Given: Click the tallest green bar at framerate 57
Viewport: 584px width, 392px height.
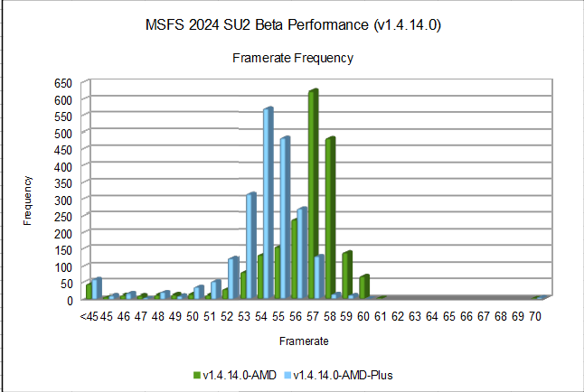Looking at the screenshot, I should 313,193.
